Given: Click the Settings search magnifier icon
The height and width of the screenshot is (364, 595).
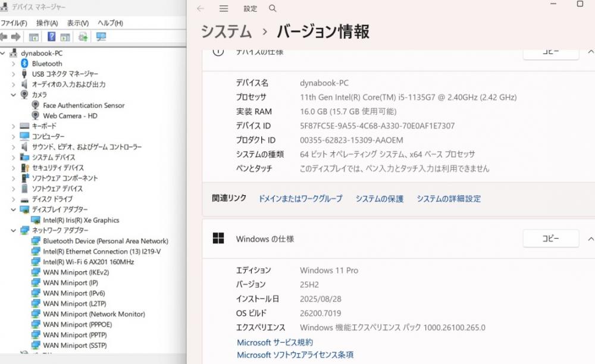Looking at the screenshot, I should (x=273, y=8).
